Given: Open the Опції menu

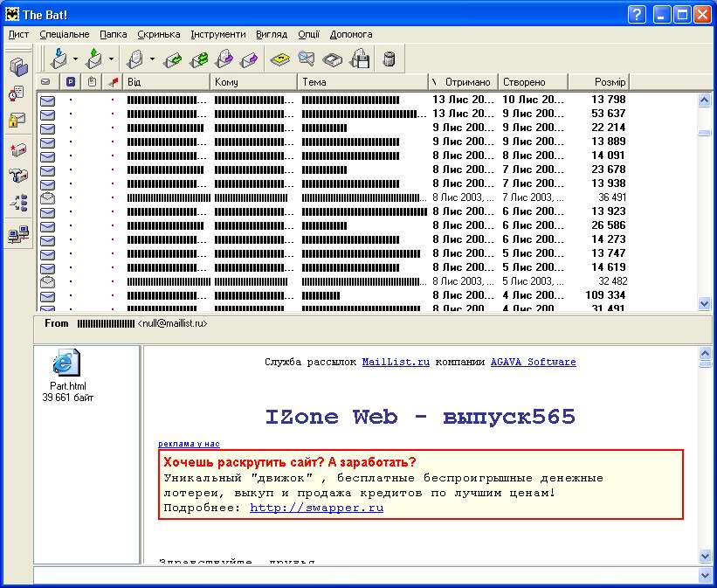Looking at the screenshot, I should click(x=308, y=34).
